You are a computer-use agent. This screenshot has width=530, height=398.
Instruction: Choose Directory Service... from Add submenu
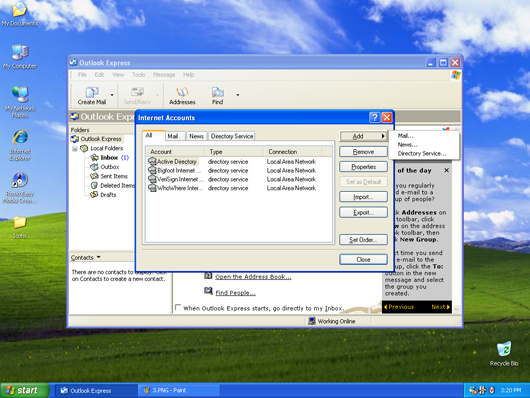coord(422,154)
